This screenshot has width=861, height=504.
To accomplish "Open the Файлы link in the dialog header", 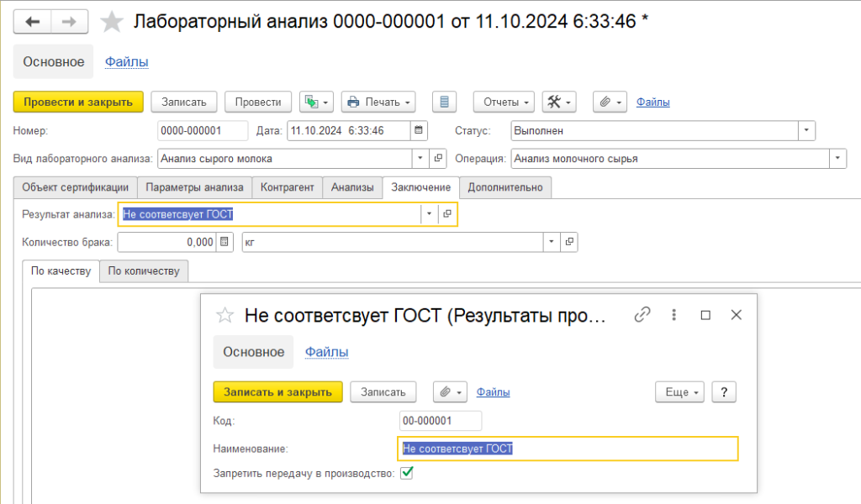I will click(326, 352).
